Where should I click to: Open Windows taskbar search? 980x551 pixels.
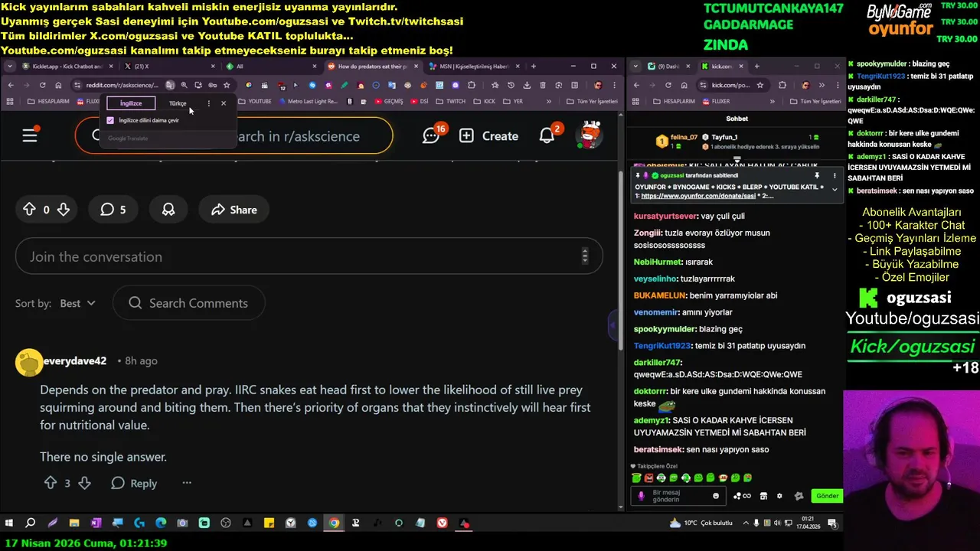31,523
